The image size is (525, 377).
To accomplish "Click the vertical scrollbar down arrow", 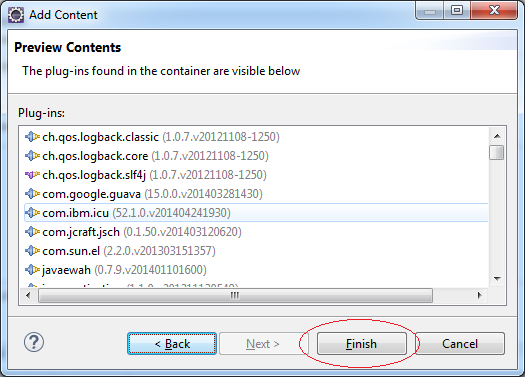I will 497,279.
